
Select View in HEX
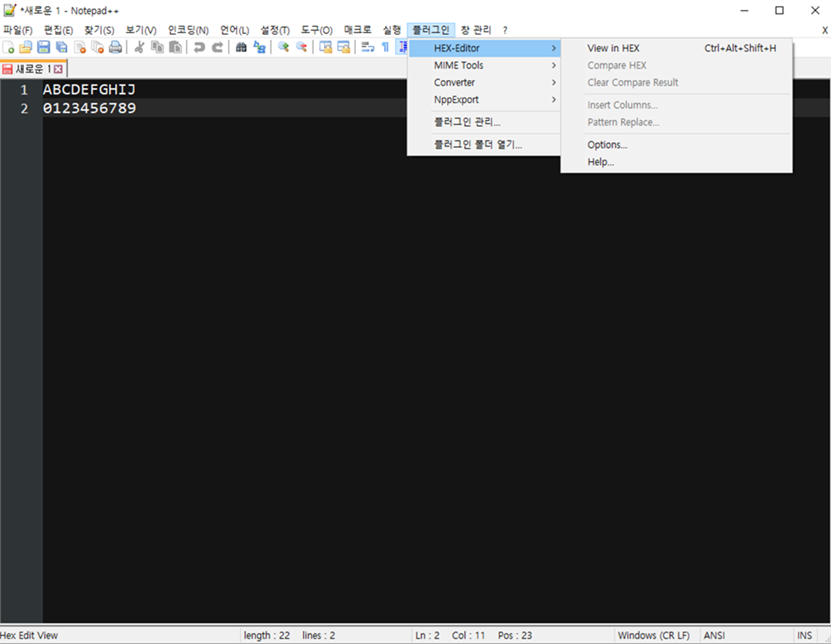pos(676,48)
